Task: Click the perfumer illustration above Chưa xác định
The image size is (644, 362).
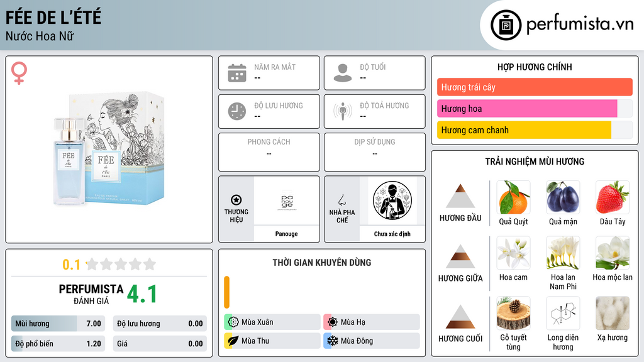Action: tap(392, 200)
